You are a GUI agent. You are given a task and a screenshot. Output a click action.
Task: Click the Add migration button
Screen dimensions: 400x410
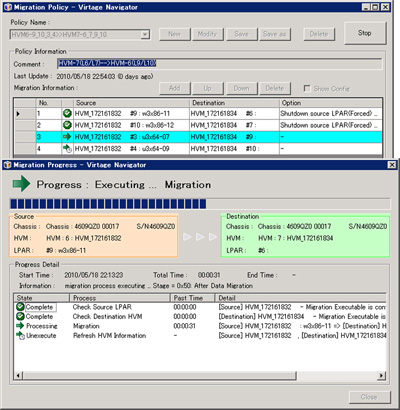pyautogui.click(x=175, y=88)
